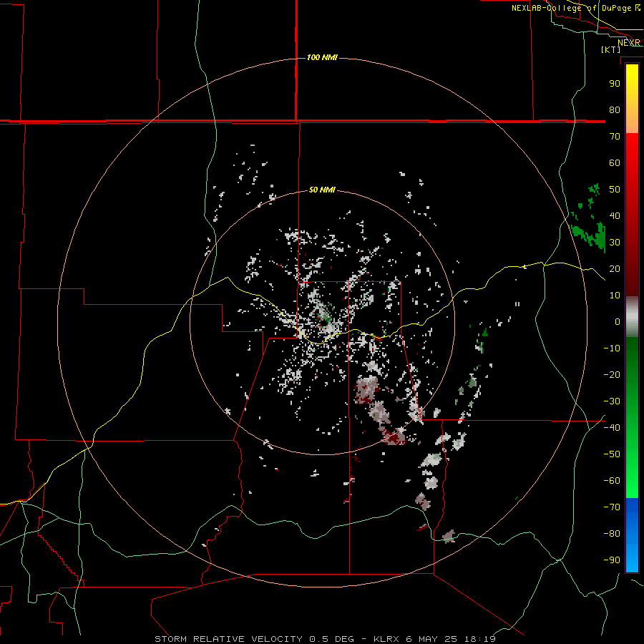Click the large green echo cluster at right edge

589,236
